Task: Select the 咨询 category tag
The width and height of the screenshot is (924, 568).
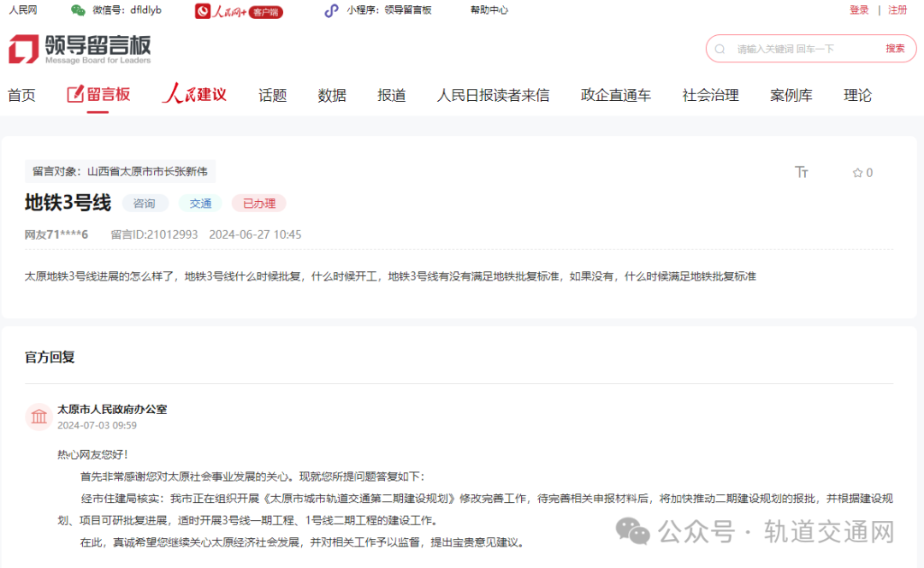Action: coord(145,203)
